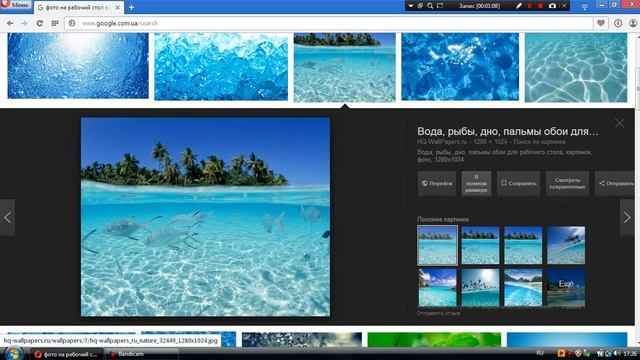Screen dimensions: 640x360
Task: Select the clear pool water pattern thumbnail
Action: click(576, 67)
